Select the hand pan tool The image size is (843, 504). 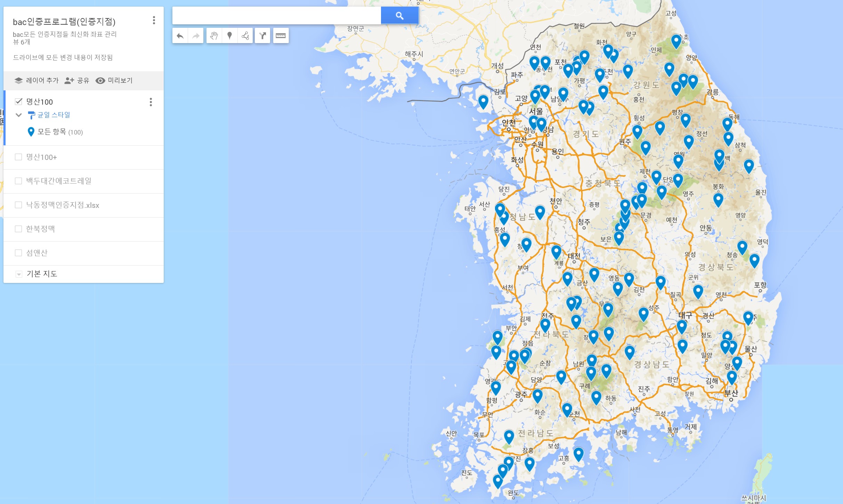pos(214,36)
